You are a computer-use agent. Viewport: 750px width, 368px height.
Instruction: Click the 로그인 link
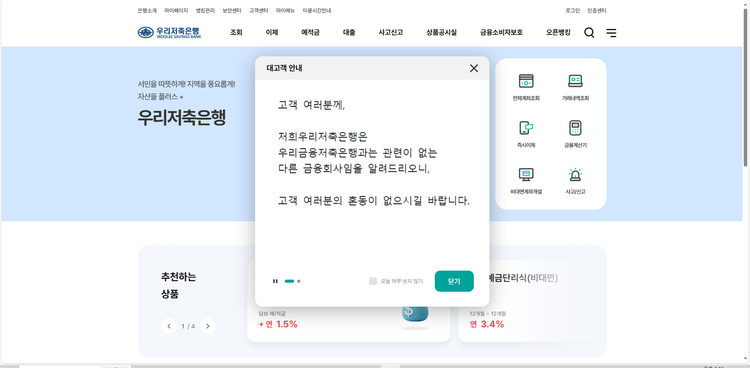[573, 11]
